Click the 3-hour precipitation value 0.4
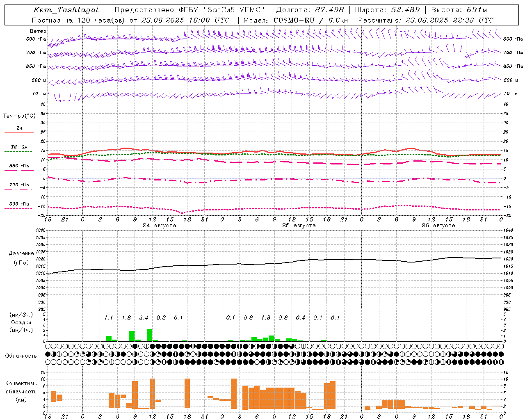The width and height of the screenshot is (525, 420). pos(301,318)
